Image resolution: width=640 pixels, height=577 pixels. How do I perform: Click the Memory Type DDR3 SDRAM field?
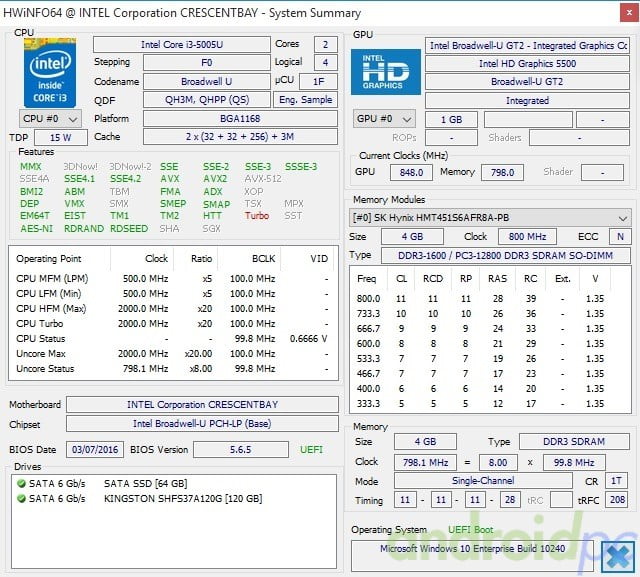pyautogui.click(x=574, y=442)
